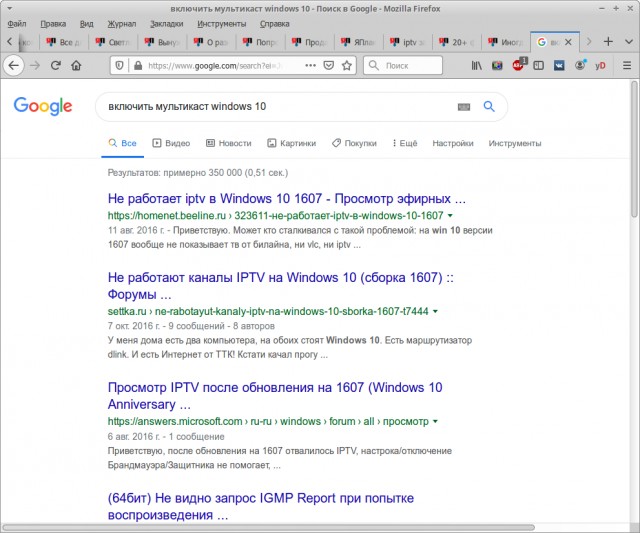Image resolution: width=640 pixels, height=533 pixels.
Task: Click the screenshot extension icon
Action: [x=497, y=65]
